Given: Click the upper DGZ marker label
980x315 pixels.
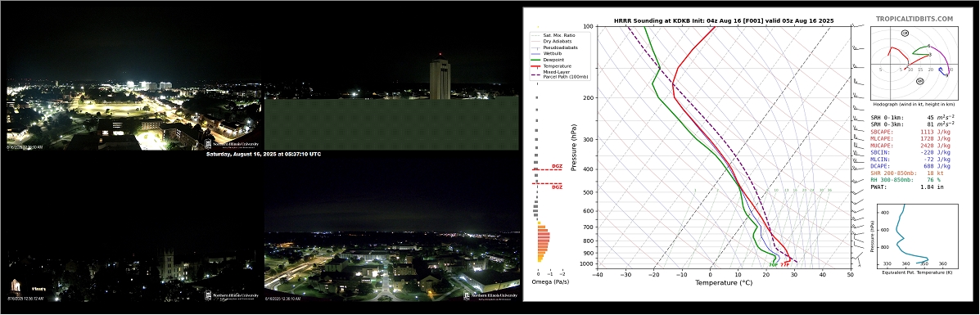Looking at the screenshot, I should click(557, 166).
